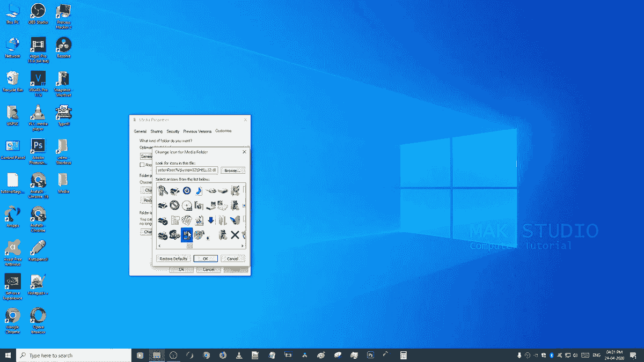Select the black X icon
Viewport: 644px width, 362px height.
pos(235,234)
